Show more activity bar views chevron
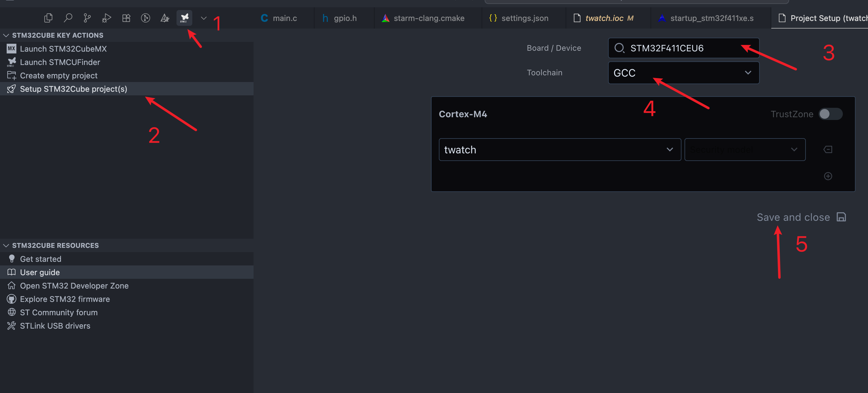This screenshot has width=868, height=393. point(204,18)
